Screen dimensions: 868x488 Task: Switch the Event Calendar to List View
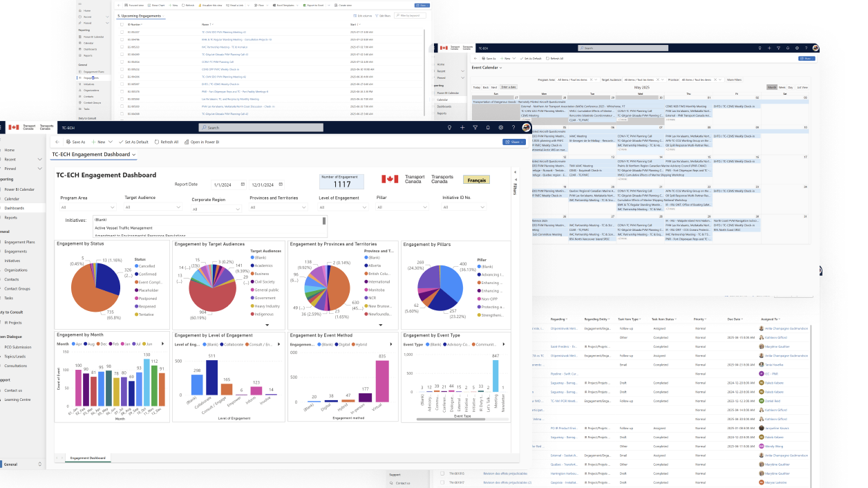pos(802,88)
